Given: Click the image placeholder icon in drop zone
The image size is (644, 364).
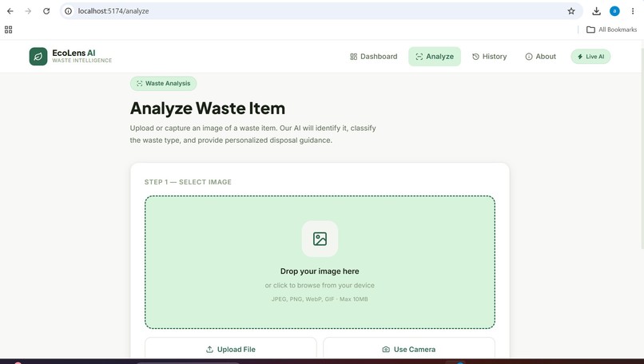Looking at the screenshot, I should (320, 239).
